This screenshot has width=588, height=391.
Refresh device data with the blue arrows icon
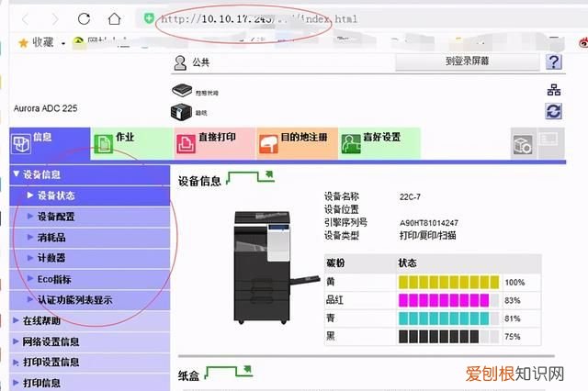click(x=553, y=111)
